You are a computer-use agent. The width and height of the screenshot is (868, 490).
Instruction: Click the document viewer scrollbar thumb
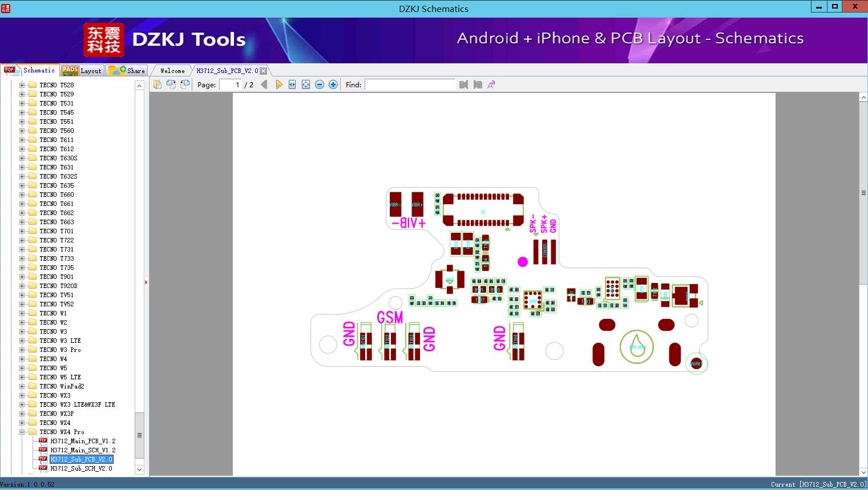[x=863, y=193]
